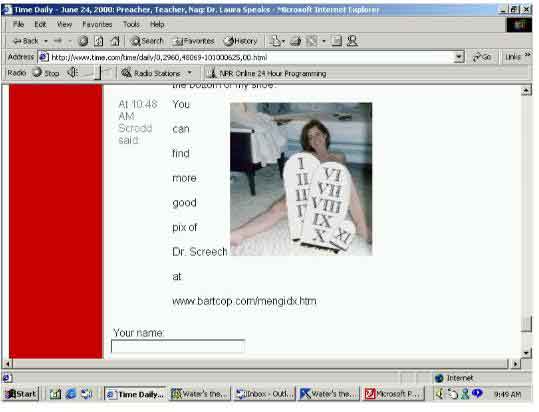The width and height of the screenshot is (539, 412).
Task: Click the page icon beside the address URL
Action: coord(44,57)
